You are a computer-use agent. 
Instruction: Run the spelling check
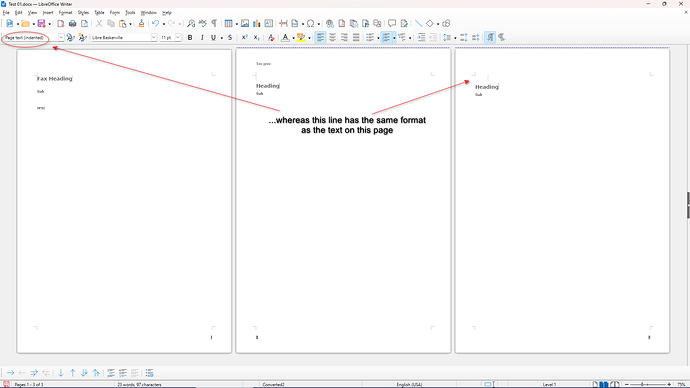click(x=202, y=23)
